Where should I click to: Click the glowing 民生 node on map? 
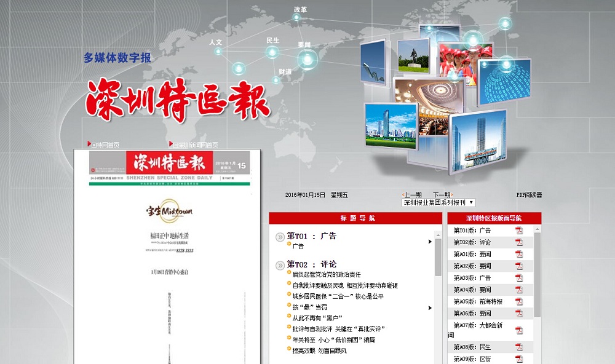point(272,52)
